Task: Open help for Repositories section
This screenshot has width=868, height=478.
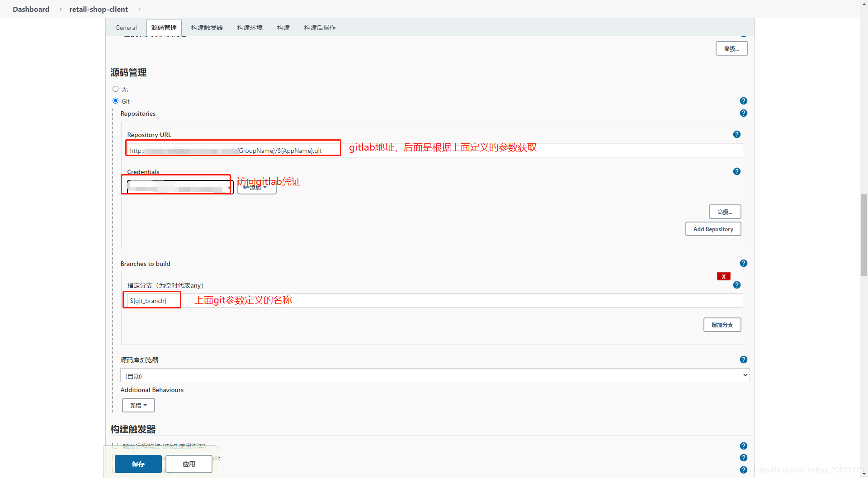Action: click(x=743, y=113)
